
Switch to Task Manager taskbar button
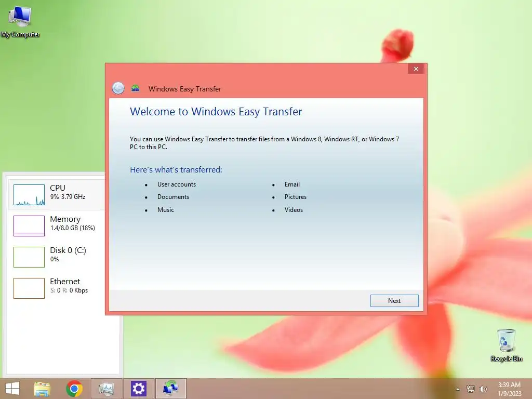[107, 389]
